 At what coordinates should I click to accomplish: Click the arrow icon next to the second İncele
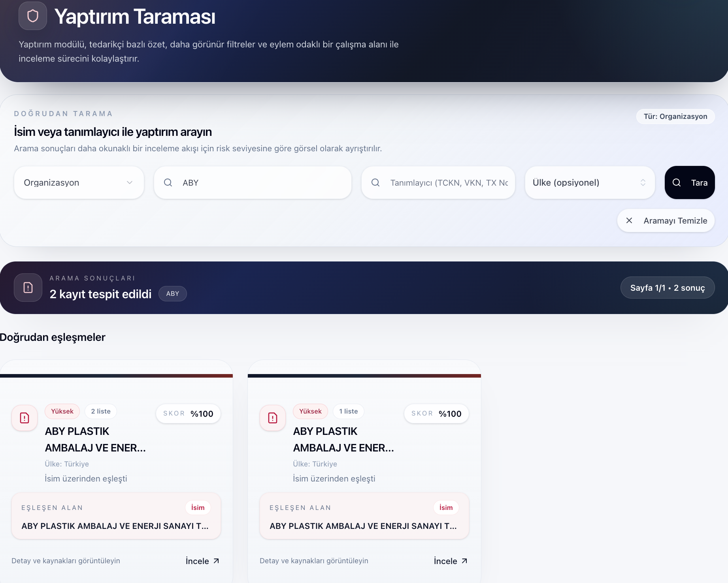(464, 561)
